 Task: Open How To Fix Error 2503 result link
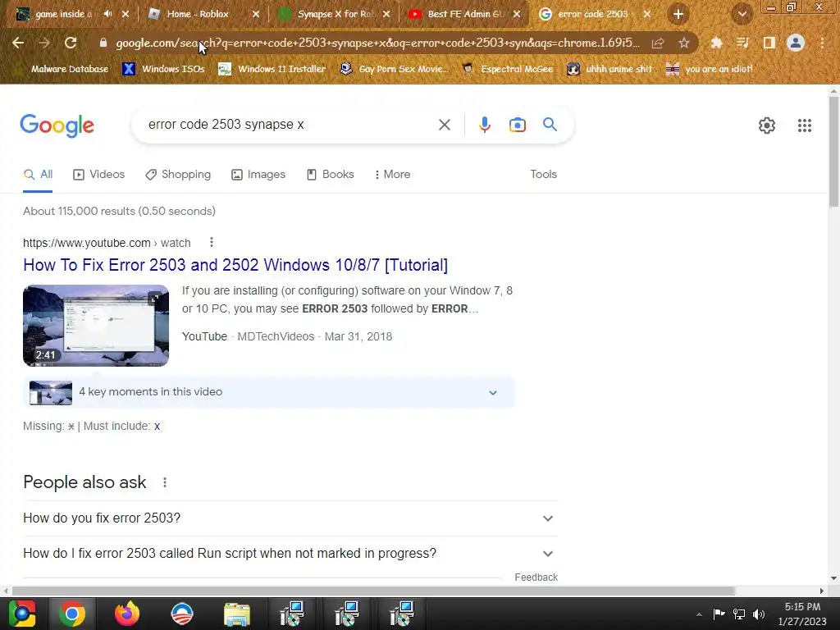tap(235, 265)
